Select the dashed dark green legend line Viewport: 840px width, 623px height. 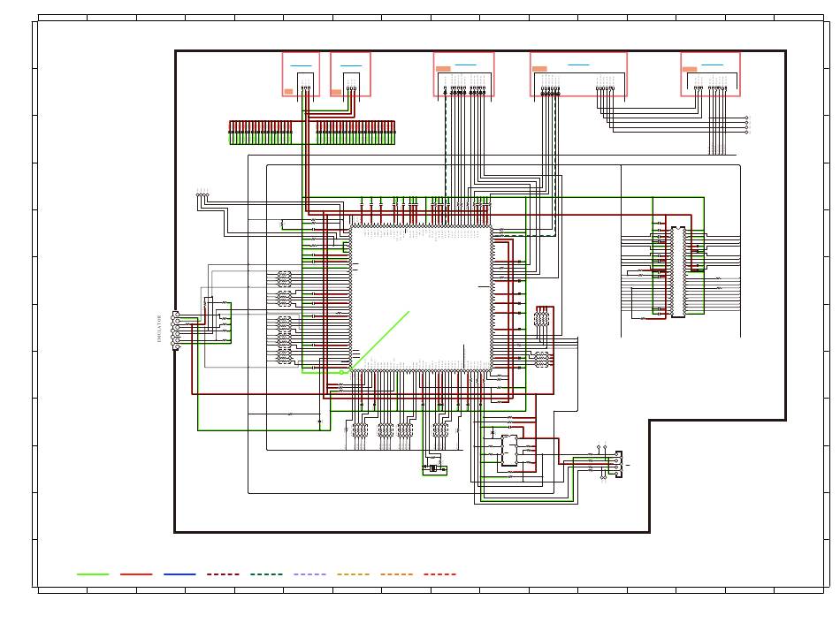(x=267, y=574)
